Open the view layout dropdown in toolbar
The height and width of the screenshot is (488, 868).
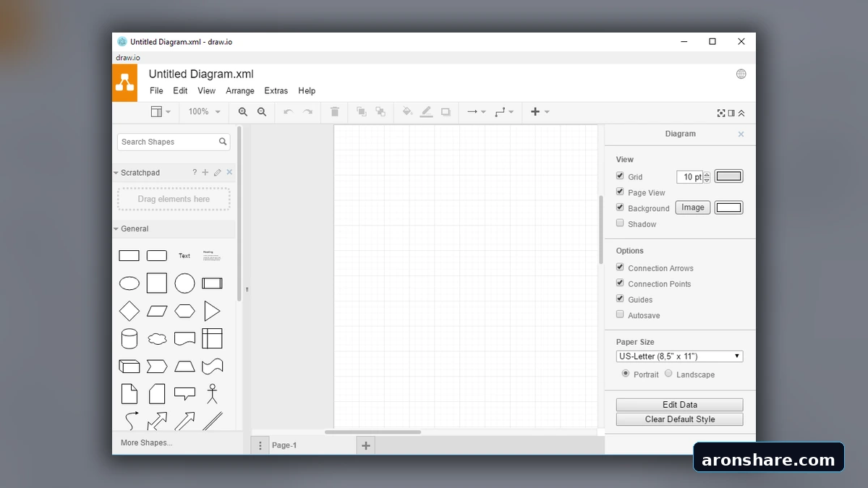click(161, 112)
